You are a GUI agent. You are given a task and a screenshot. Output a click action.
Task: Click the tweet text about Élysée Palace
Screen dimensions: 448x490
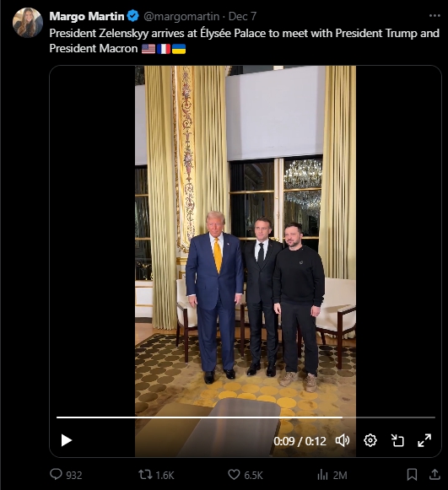[245, 40]
